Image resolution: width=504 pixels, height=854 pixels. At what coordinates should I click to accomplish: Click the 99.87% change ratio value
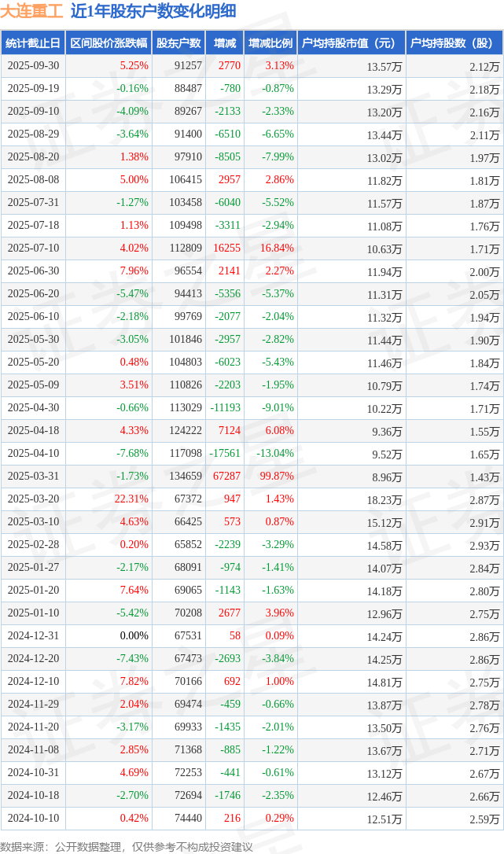click(x=277, y=477)
